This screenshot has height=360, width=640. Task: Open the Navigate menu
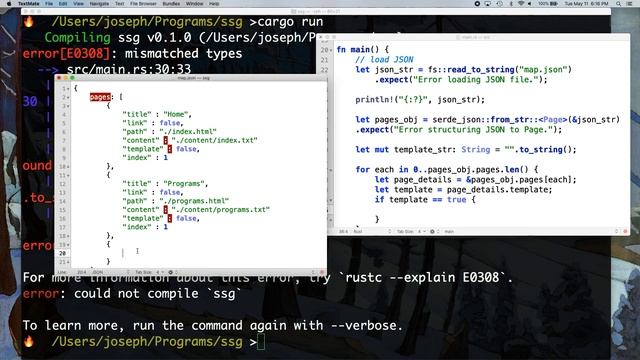(99, 4)
